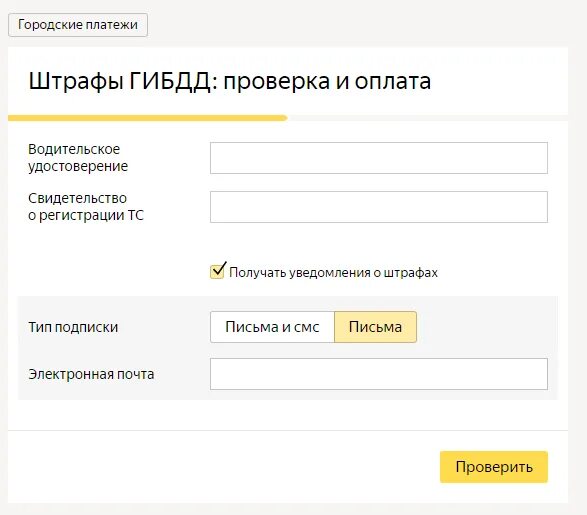Click the yellow filled progress bar

point(147,118)
